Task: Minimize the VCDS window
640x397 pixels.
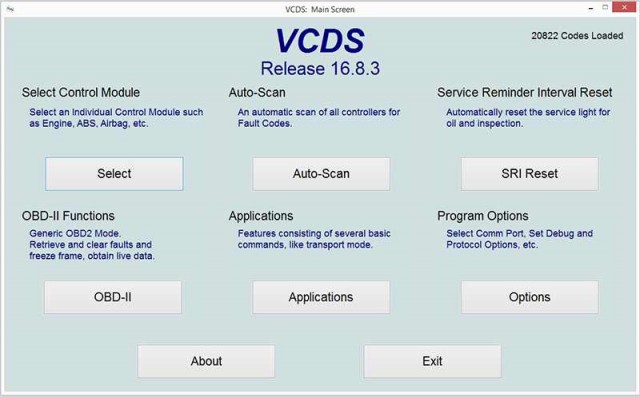Action: pos(591,9)
